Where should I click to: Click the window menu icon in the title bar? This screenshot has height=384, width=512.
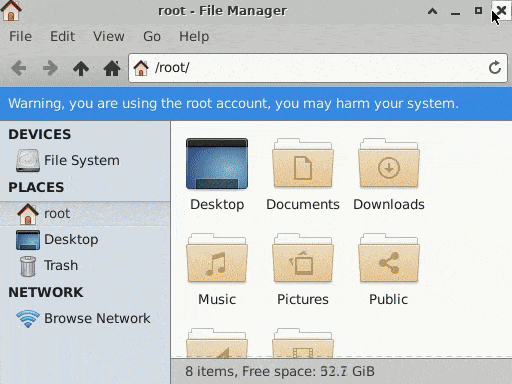[x=11, y=11]
